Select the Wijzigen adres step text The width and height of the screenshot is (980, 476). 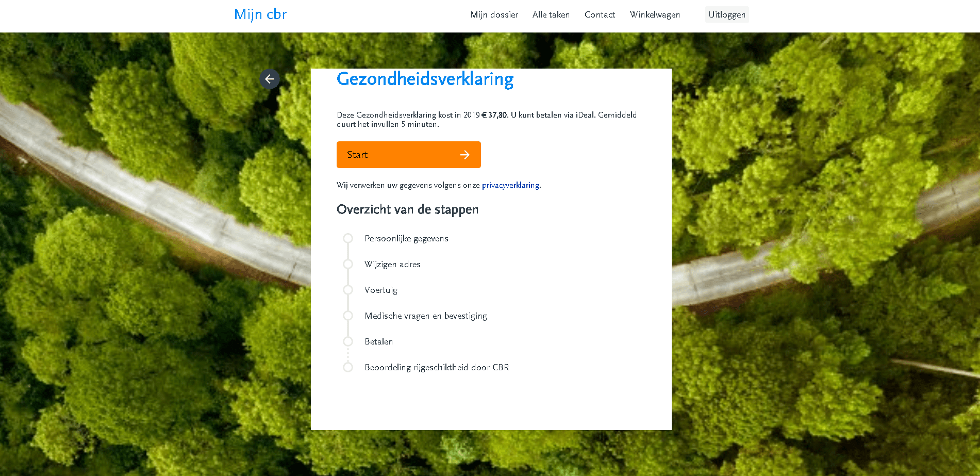pyautogui.click(x=392, y=264)
